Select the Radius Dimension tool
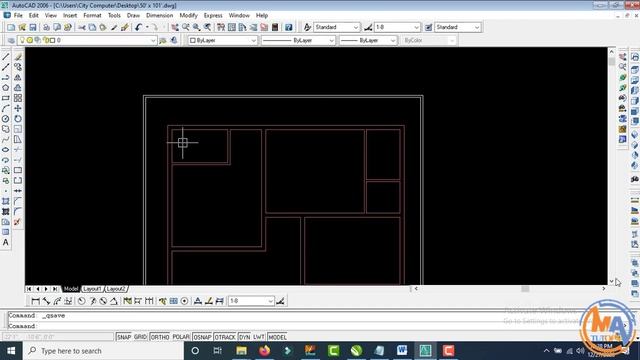640x360 pixels. [82, 301]
